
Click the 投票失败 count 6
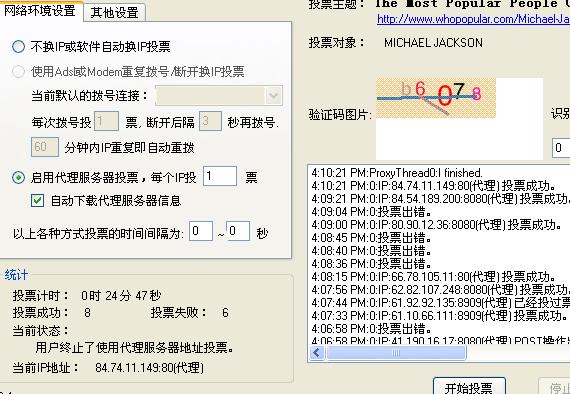(x=225, y=313)
